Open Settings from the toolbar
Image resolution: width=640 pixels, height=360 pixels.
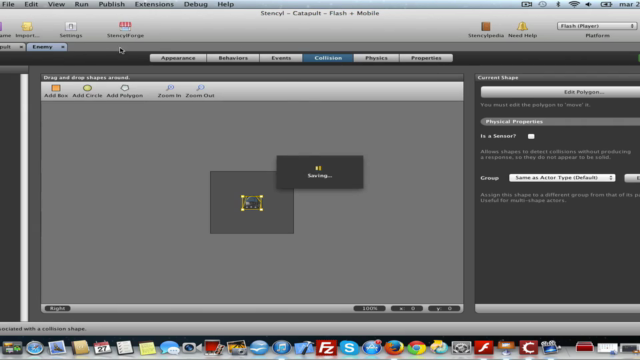[x=71, y=29]
